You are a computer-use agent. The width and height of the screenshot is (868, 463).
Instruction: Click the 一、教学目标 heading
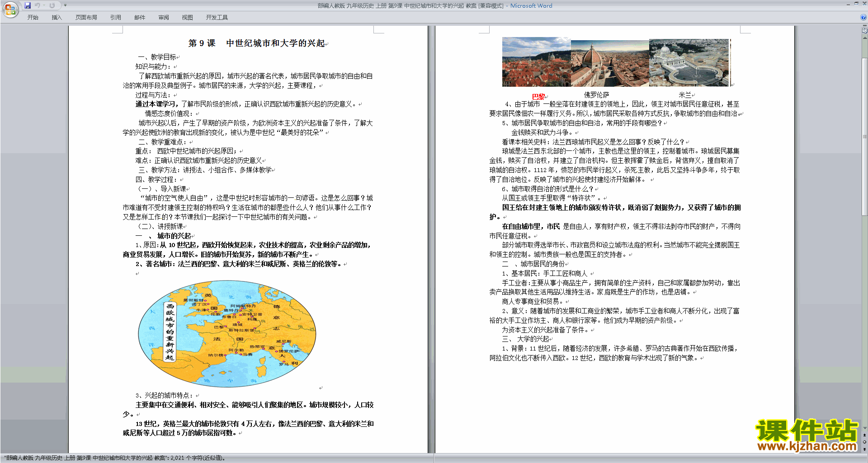tap(157, 57)
